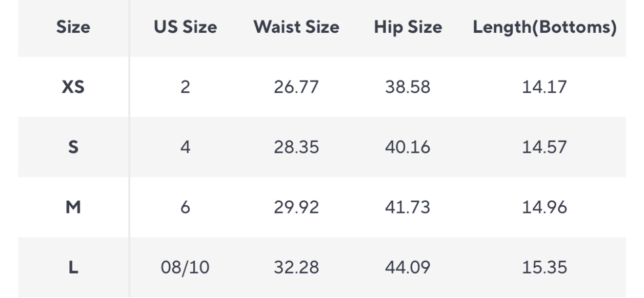Select the US Size column header

(x=185, y=27)
